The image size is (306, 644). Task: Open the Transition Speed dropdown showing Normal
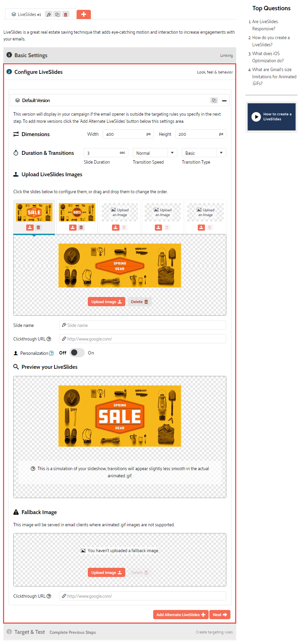click(155, 153)
